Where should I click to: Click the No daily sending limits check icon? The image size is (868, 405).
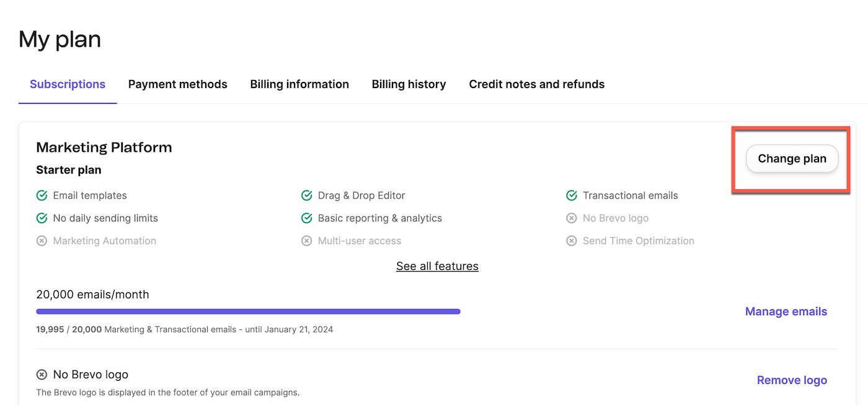coord(42,218)
